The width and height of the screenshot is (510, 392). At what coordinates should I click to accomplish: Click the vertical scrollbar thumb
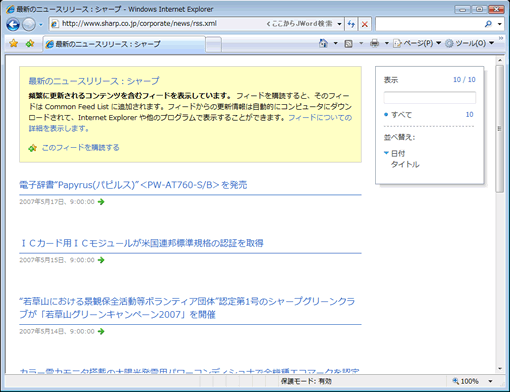[499, 129]
